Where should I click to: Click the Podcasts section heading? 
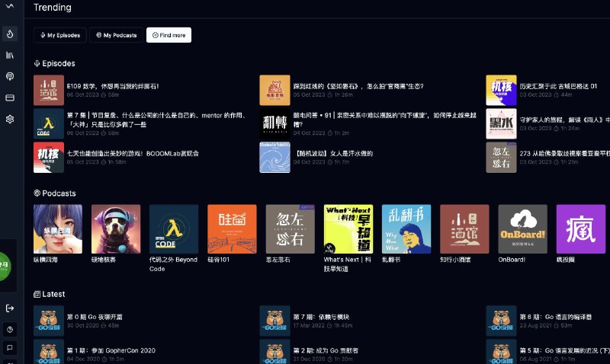(55, 193)
